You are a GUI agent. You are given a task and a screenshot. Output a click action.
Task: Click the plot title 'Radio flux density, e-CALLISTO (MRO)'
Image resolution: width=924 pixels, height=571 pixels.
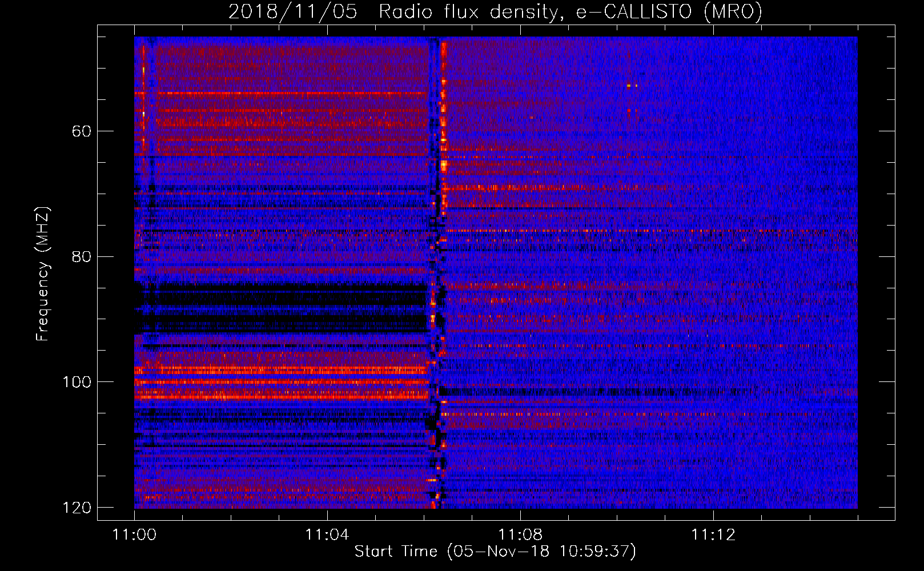570,12
